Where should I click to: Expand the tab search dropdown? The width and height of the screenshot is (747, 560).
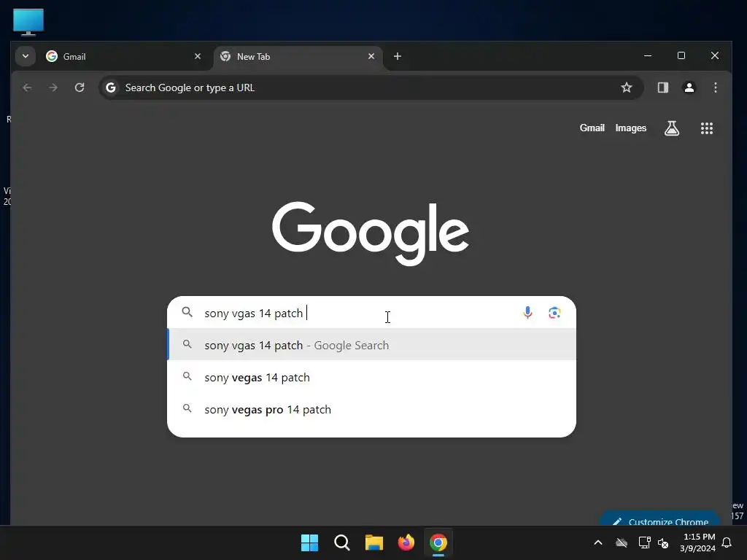[26, 56]
